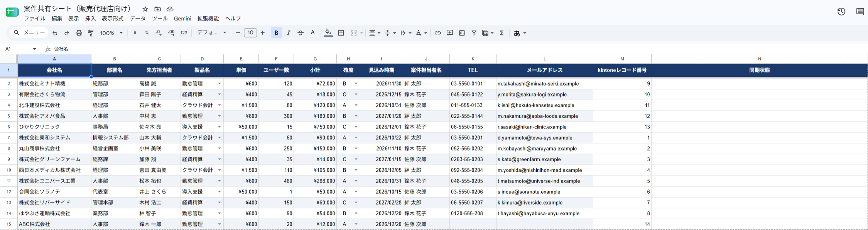Open product dropdown for 株式会社ミナト精機
Image resolution: width=868 pixels, height=230 pixels.
220,84
